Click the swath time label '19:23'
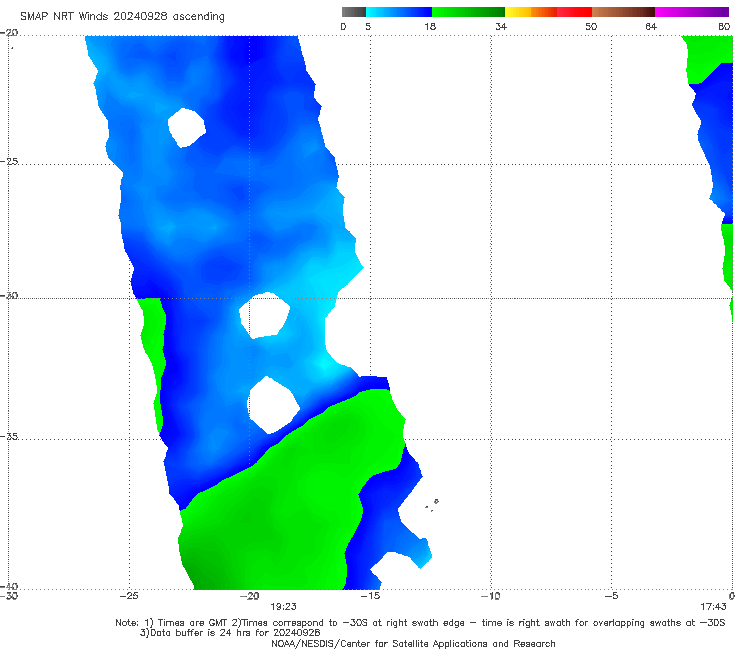 click(x=283, y=607)
